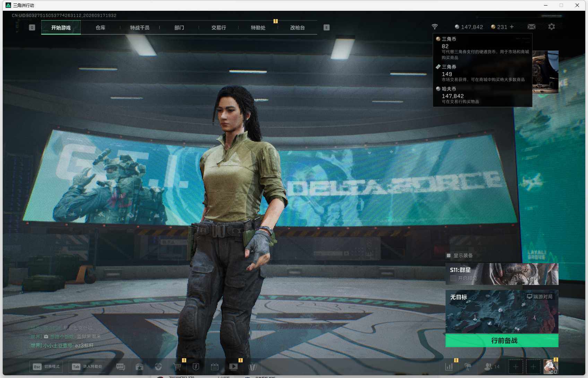The height and width of the screenshot is (378, 588).
Task: Open the mail envelope icon
Action: (x=531, y=27)
